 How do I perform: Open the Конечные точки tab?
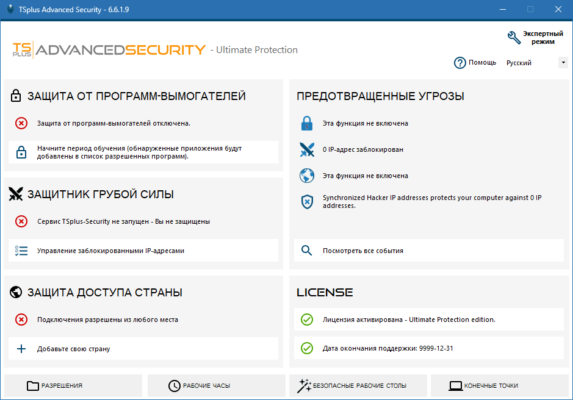pyautogui.click(x=500, y=385)
